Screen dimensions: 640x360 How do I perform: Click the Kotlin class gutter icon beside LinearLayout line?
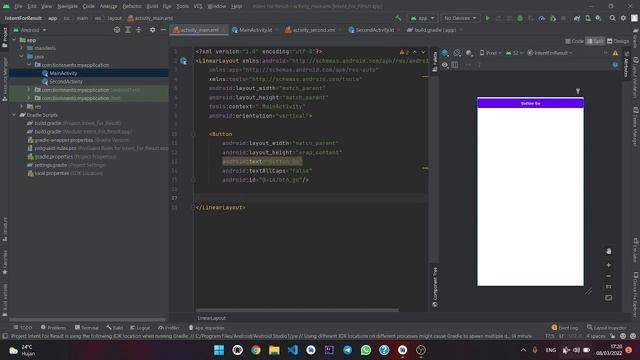click(x=184, y=61)
